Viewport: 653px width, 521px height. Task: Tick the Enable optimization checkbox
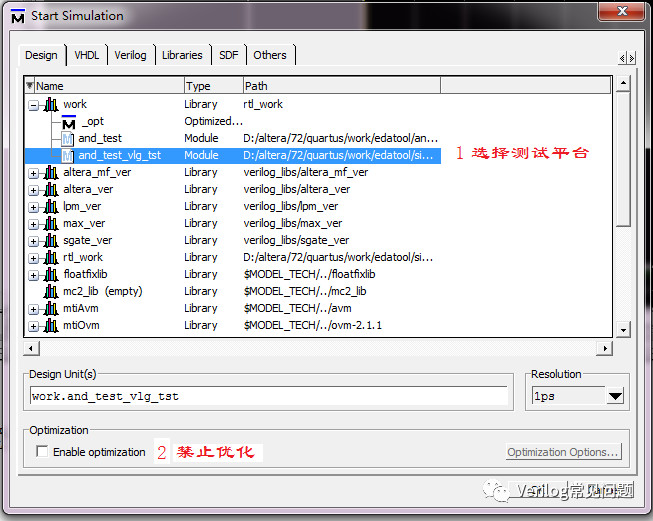point(42,451)
